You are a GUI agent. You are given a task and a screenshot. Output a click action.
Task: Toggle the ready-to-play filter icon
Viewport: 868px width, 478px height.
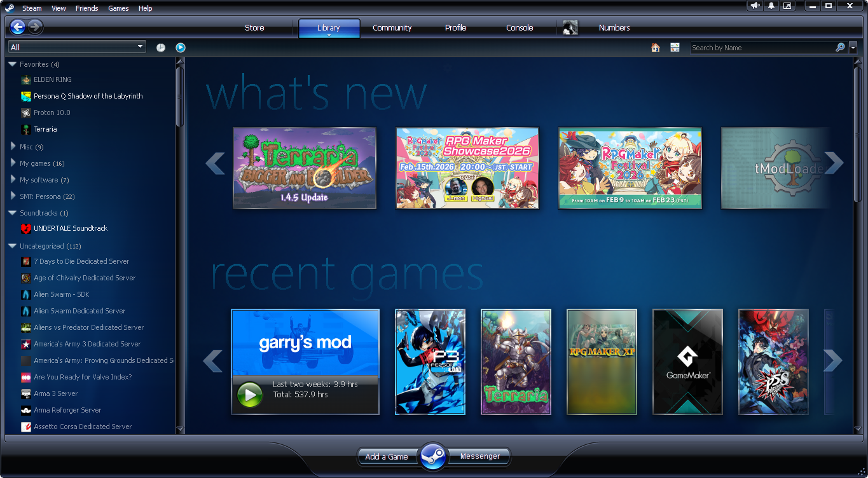tap(181, 47)
